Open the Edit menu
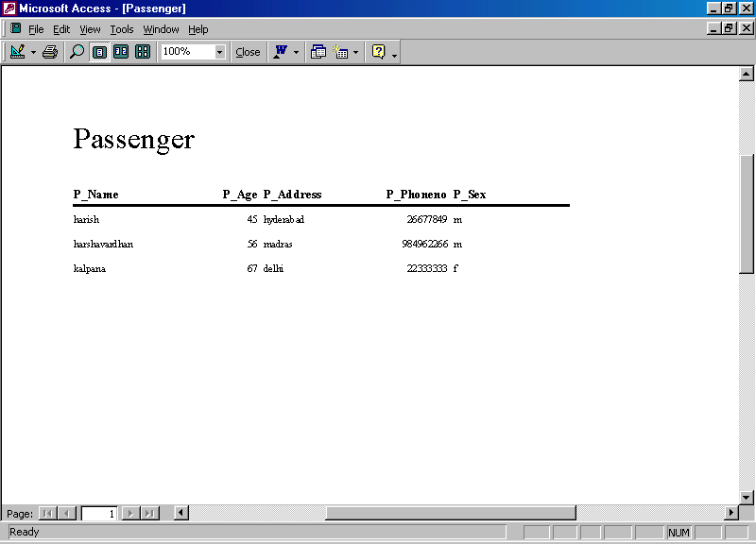756x544 pixels. (61, 29)
